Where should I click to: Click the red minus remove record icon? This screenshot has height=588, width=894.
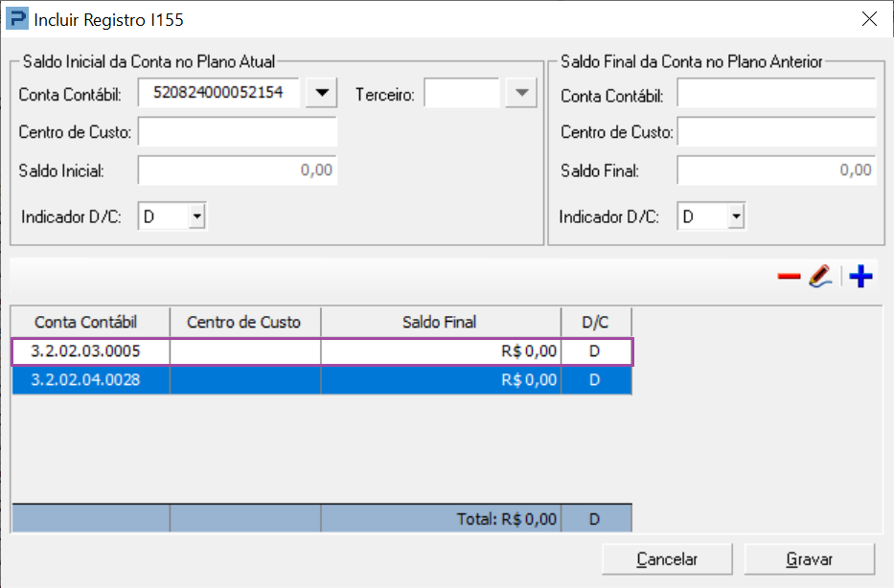[x=789, y=277]
